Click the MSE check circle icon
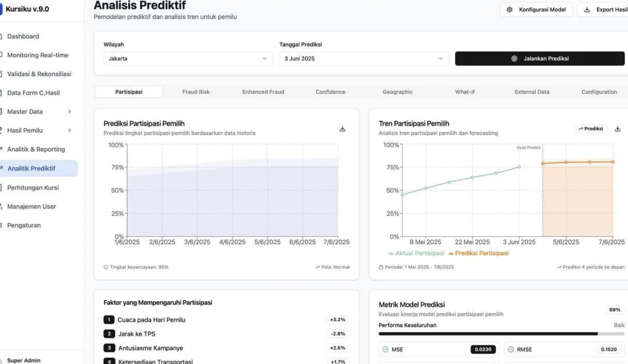The image size is (628, 364). pos(385,349)
